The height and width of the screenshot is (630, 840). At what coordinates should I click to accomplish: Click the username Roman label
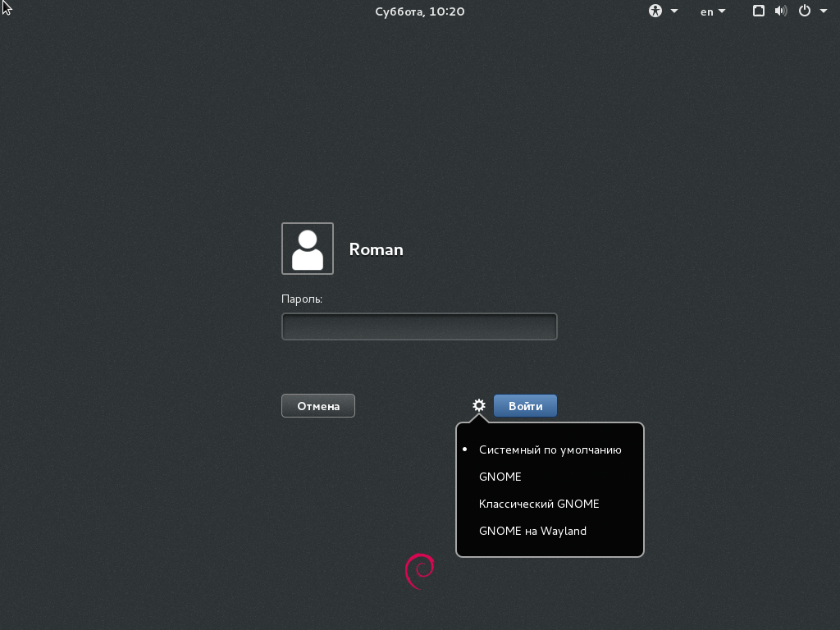pyautogui.click(x=376, y=249)
